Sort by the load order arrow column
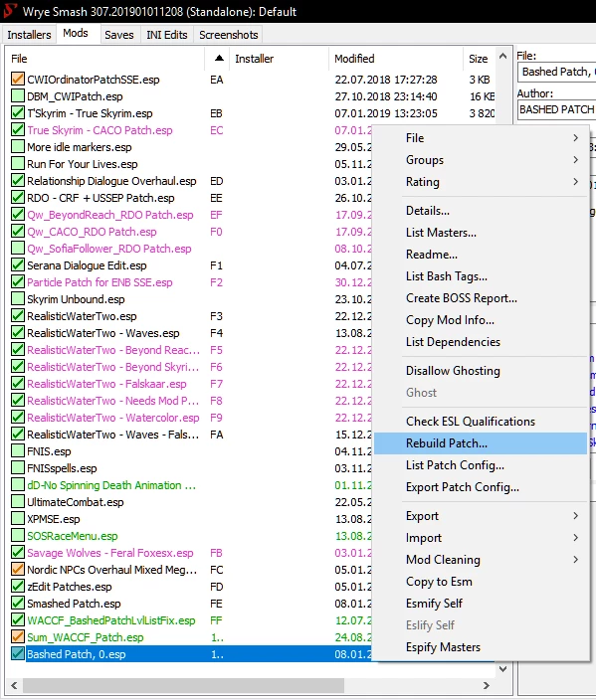This screenshot has width=596, height=700. (x=219, y=58)
